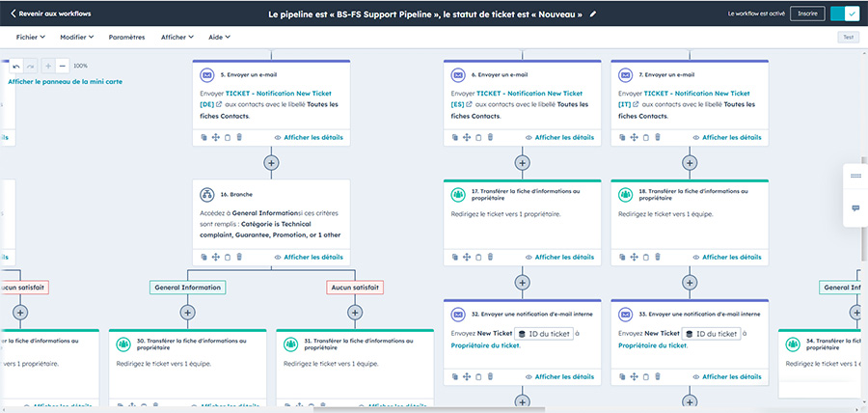
Task: Select Aucun satisfait label under action 16
Action: coord(355,288)
